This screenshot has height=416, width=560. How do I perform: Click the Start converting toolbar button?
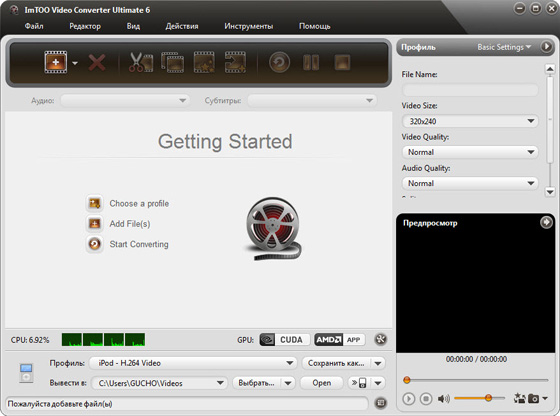pyautogui.click(x=279, y=62)
